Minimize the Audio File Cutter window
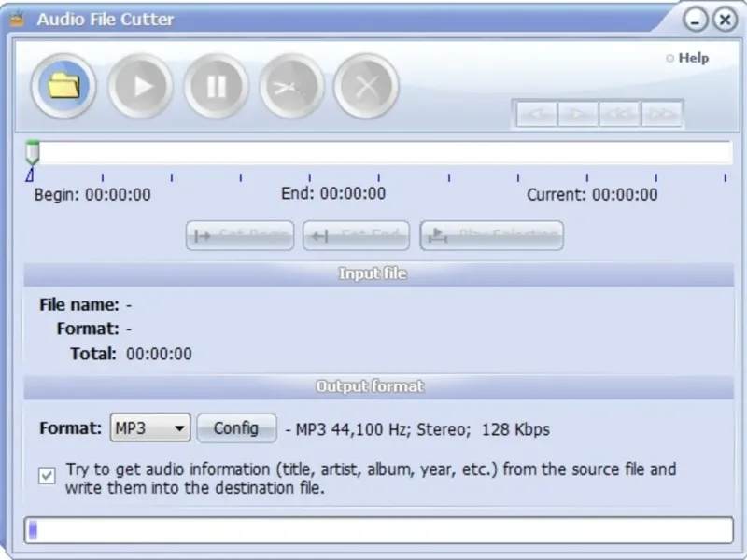 (x=695, y=20)
